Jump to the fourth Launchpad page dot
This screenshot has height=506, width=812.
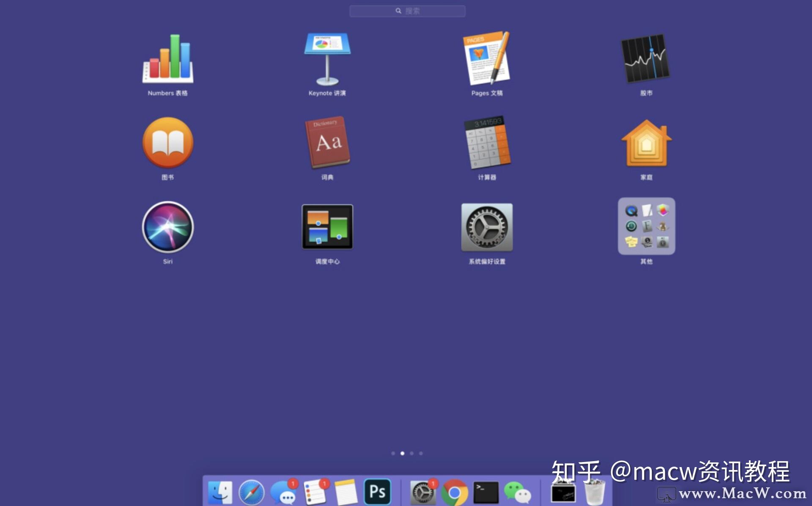[421, 453]
